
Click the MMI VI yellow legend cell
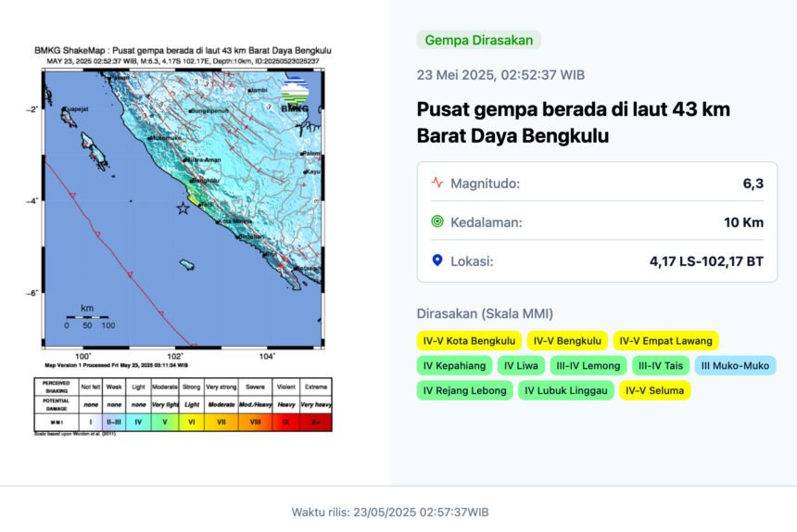click(192, 423)
